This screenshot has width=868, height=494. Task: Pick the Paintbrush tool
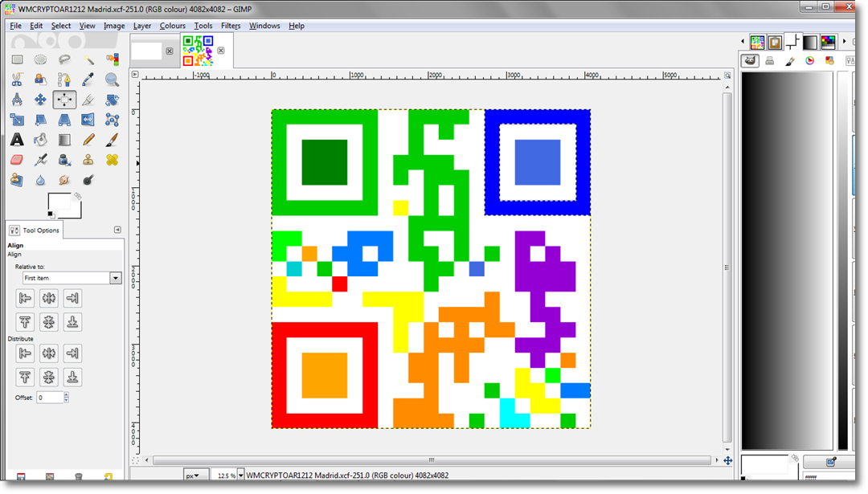[112, 140]
